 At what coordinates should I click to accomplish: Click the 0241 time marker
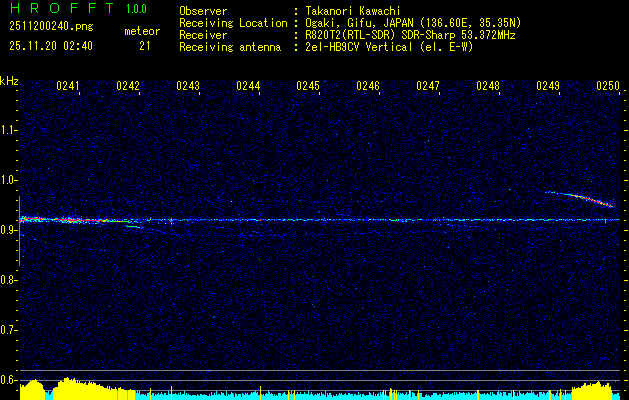click(x=68, y=87)
